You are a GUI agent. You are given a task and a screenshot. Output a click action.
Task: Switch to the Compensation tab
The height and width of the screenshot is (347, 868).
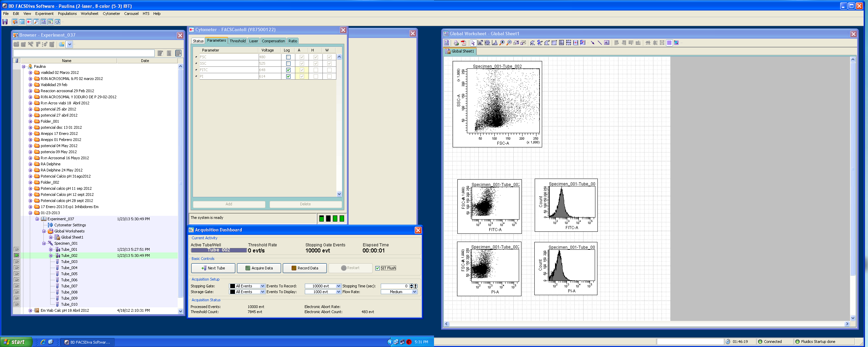pyautogui.click(x=273, y=41)
